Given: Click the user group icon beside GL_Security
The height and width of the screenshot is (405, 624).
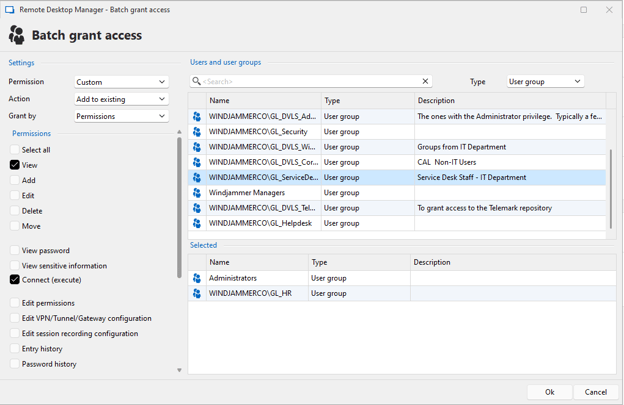Looking at the screenshot, I should (x=197, y=132).
